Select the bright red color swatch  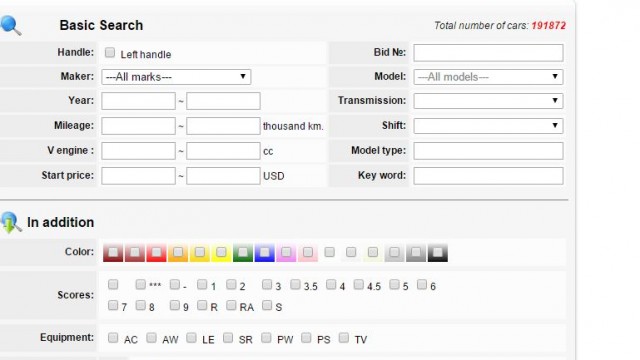pyautogui.click(x=156, y=252)
